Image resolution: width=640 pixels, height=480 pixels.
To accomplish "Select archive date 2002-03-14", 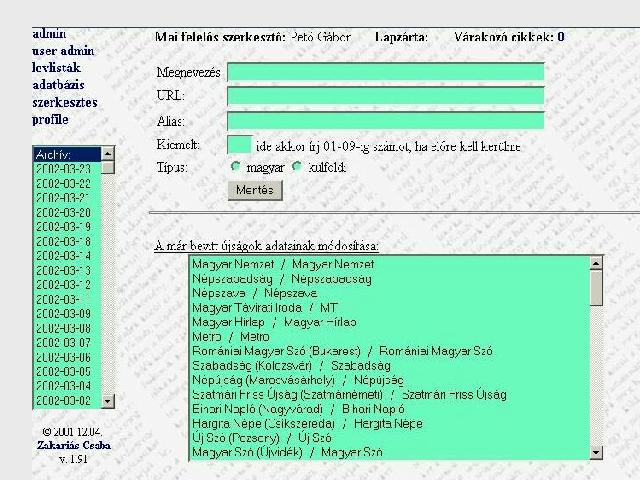I will pos(67,256).
